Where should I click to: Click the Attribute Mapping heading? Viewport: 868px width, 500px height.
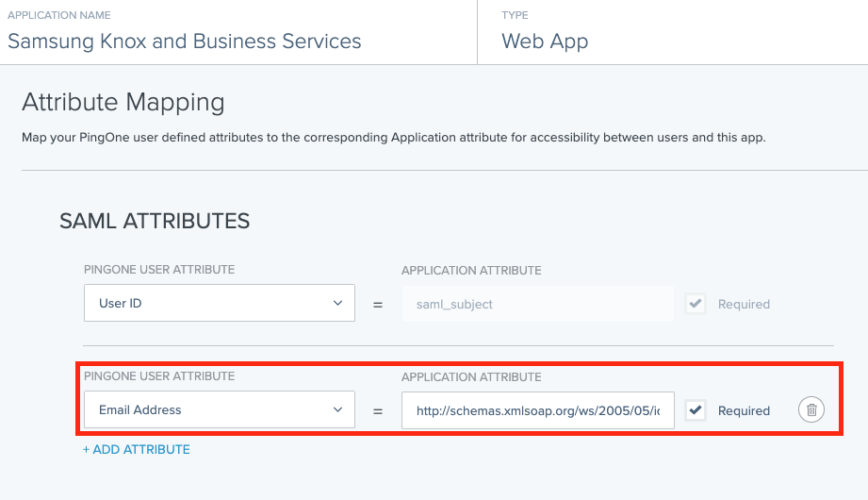click(x=123, y=102)
